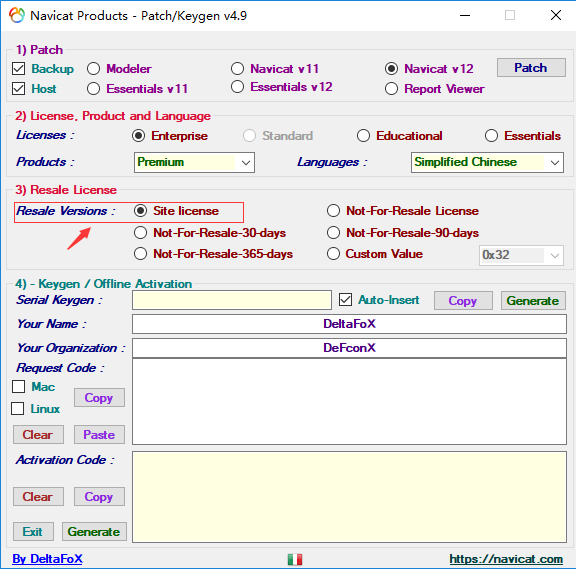Click the Exit button
Image resolution: width=576 pixels, height=569 pixels.
(33, 532)
